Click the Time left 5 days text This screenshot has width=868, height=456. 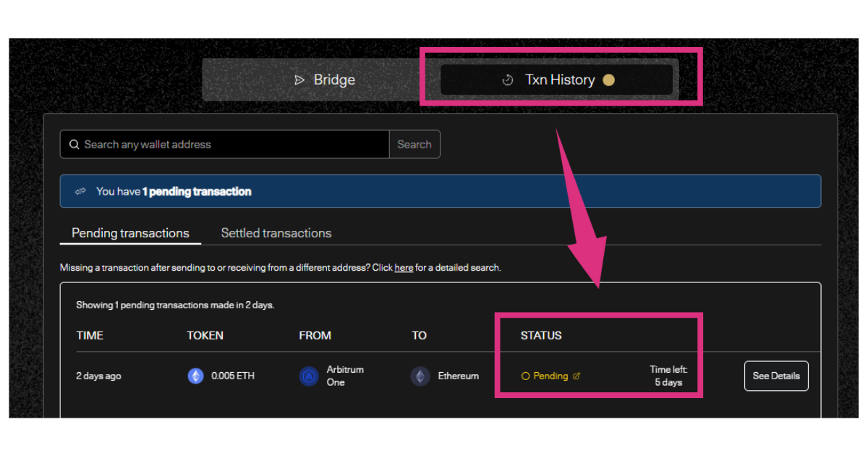click(x=668, y=376)
